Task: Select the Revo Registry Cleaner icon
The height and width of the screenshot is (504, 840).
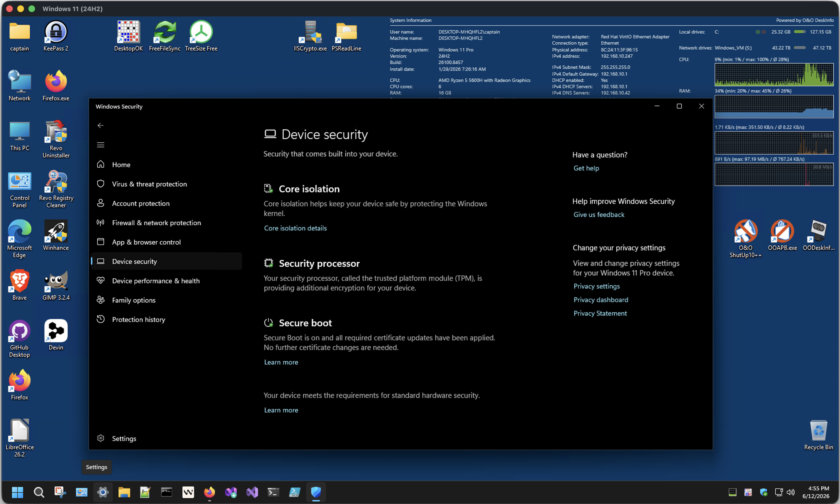Action: tap(56, 190)
